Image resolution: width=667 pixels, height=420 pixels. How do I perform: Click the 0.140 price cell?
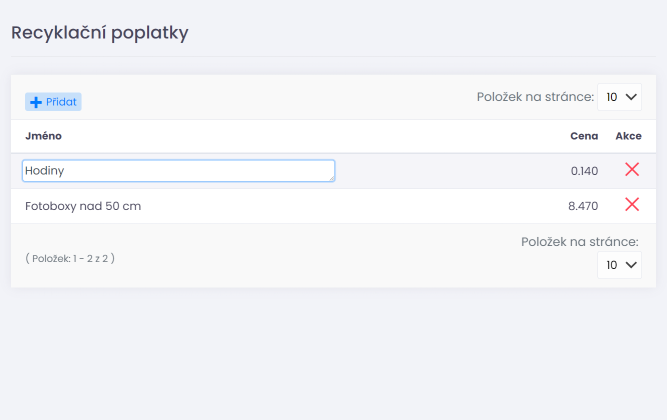tap(584, 171)
